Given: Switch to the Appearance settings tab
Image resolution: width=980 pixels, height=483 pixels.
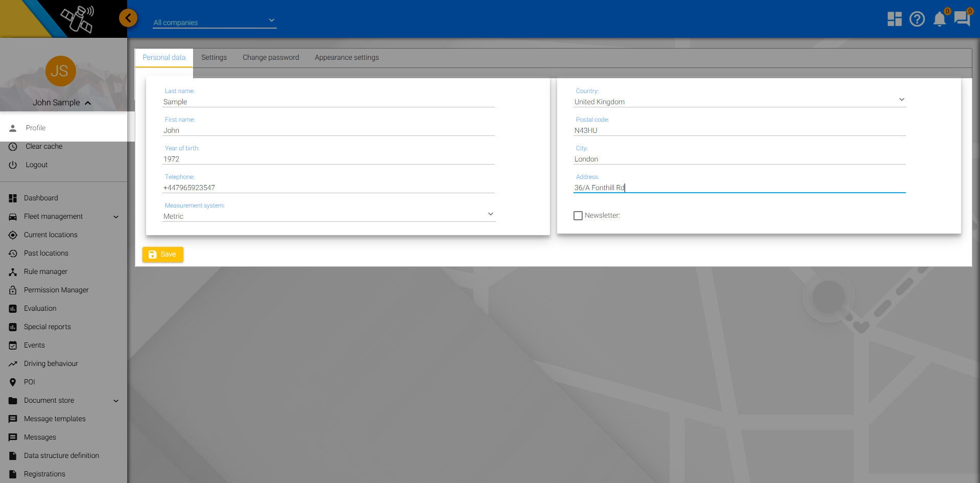Looking at the screenshot, I should coord(346,58).
